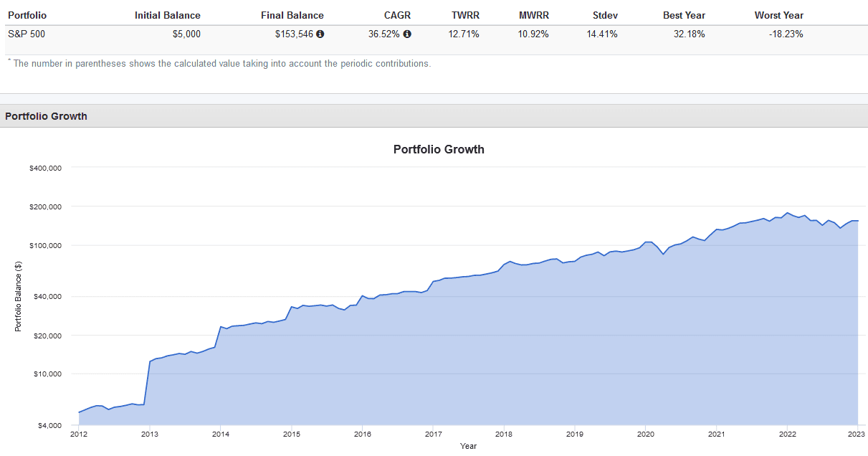Image resolution: width=868 pixels, height=456 pixels.
Task: Click the Worst Year column header
Action: click(x=778, y=15)
